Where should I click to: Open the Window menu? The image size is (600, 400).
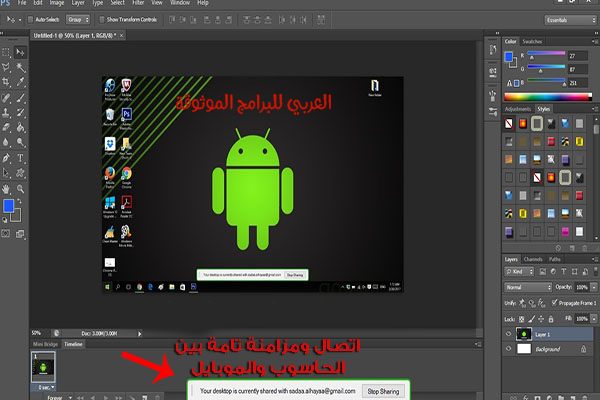[x=180, y=3]
